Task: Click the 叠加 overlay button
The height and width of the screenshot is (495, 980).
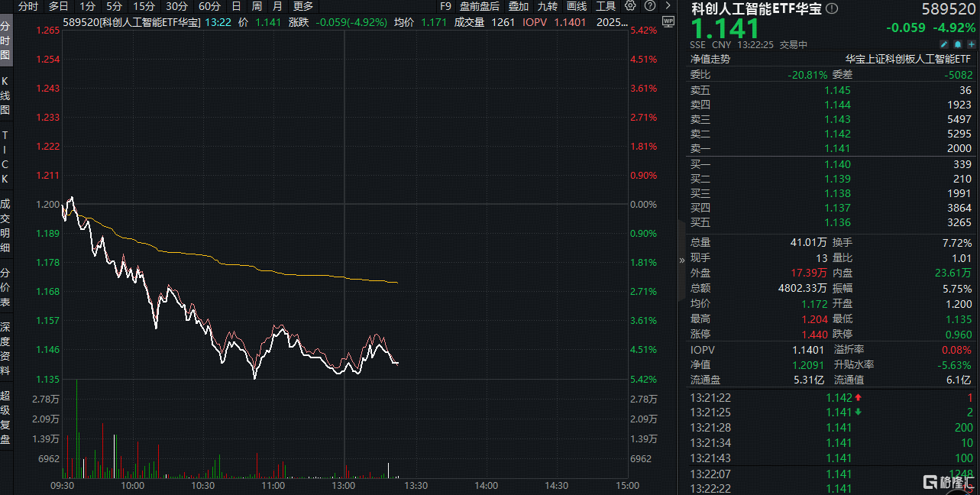Action: [518, 6]
